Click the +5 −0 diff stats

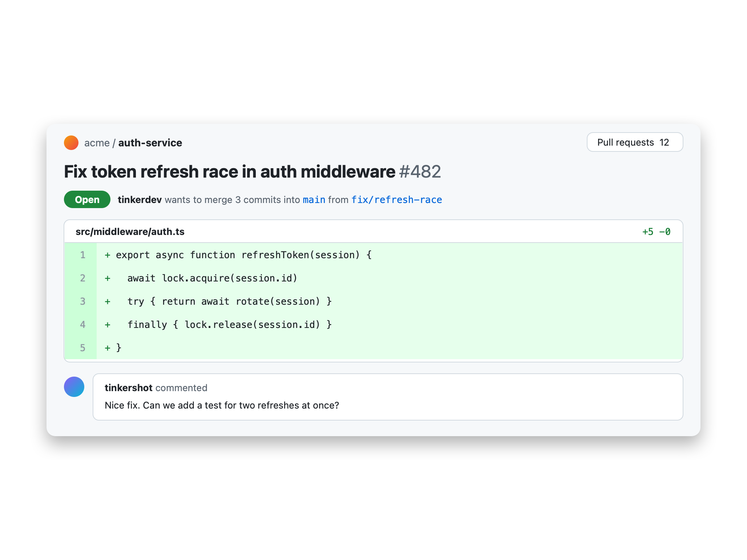pos(656,232)
